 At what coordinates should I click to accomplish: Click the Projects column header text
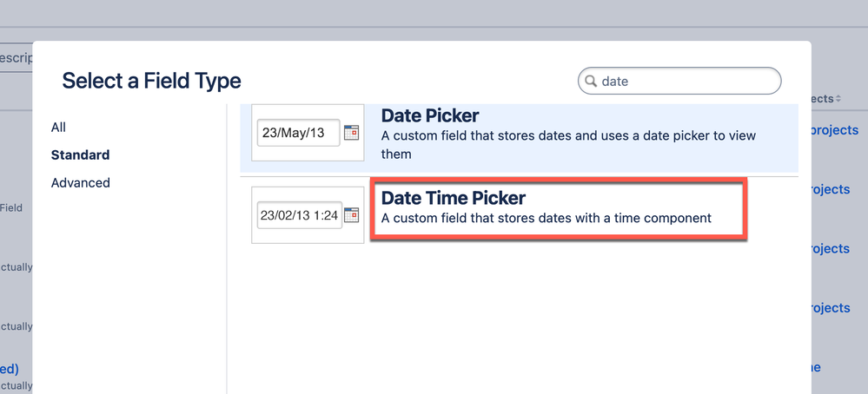(821, 100)
